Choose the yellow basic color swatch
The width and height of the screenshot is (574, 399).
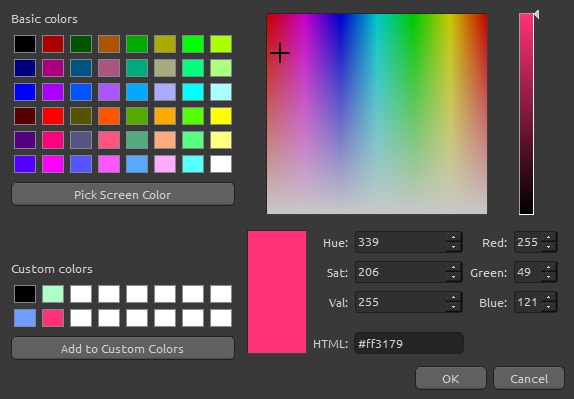coord(221,116)
